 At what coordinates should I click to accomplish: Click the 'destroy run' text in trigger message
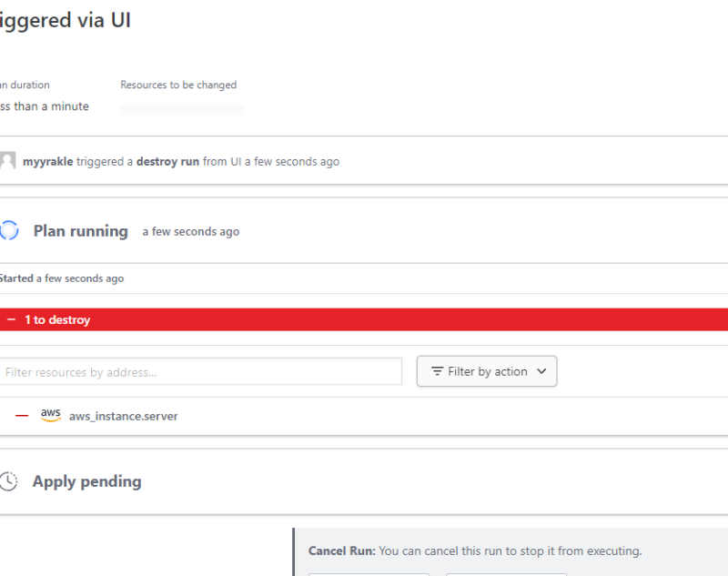[167, 162]
